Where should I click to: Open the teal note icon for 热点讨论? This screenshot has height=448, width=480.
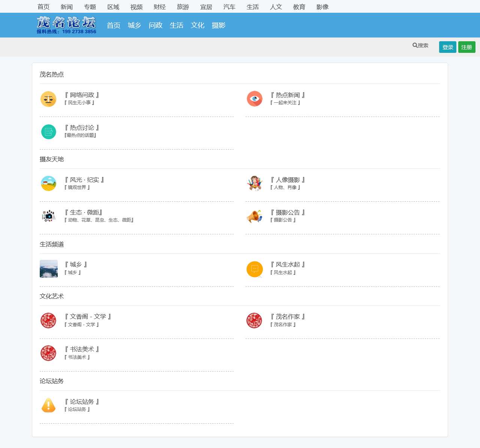click(x=48, y=132)
